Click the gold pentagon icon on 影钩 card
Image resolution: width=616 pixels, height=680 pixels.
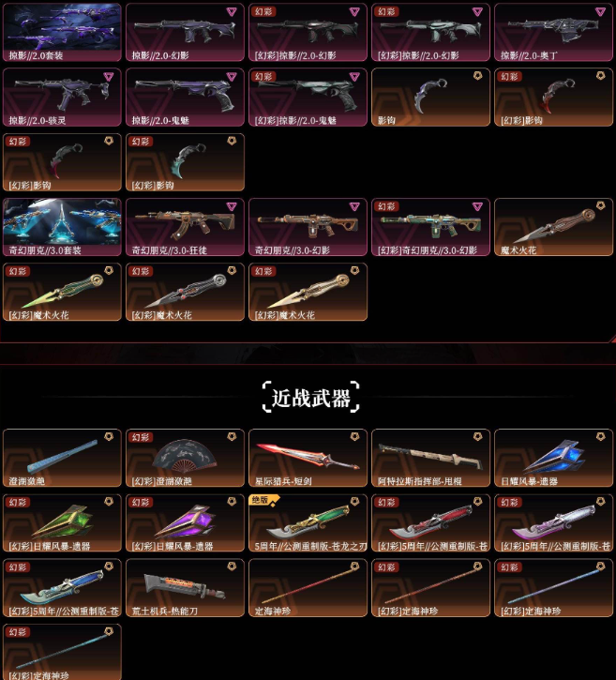pyautogui.click(x=478, y=76)
